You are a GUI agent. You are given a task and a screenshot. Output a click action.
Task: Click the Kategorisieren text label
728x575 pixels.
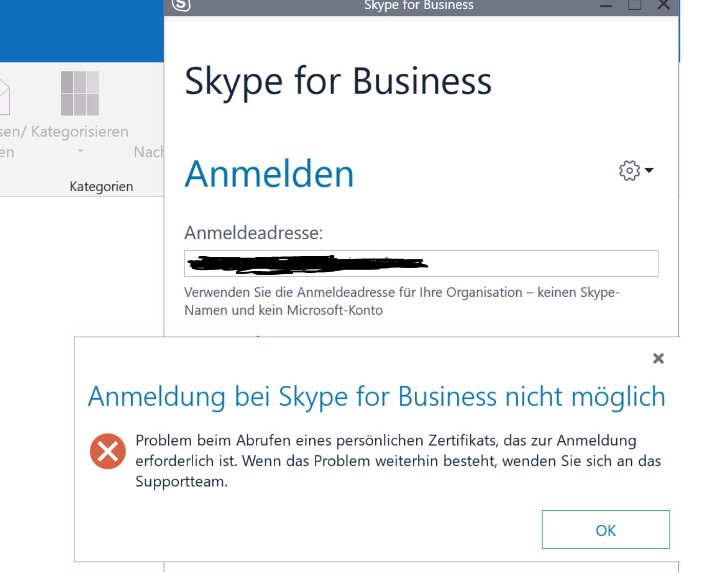click(79, 132)
